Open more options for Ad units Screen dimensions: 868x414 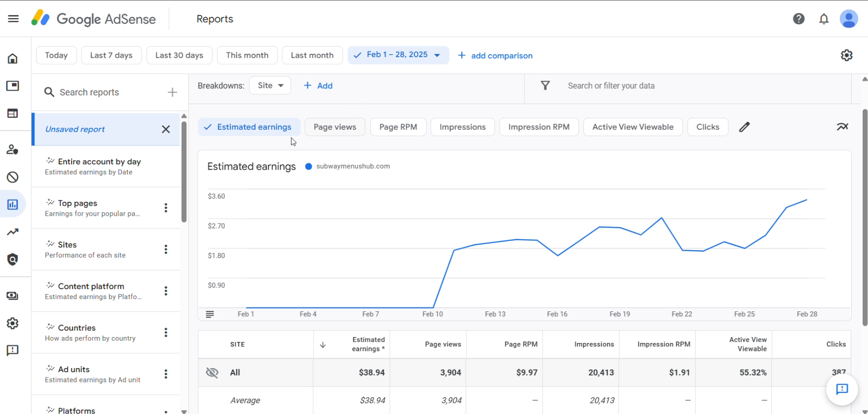[x=166, y=374]
